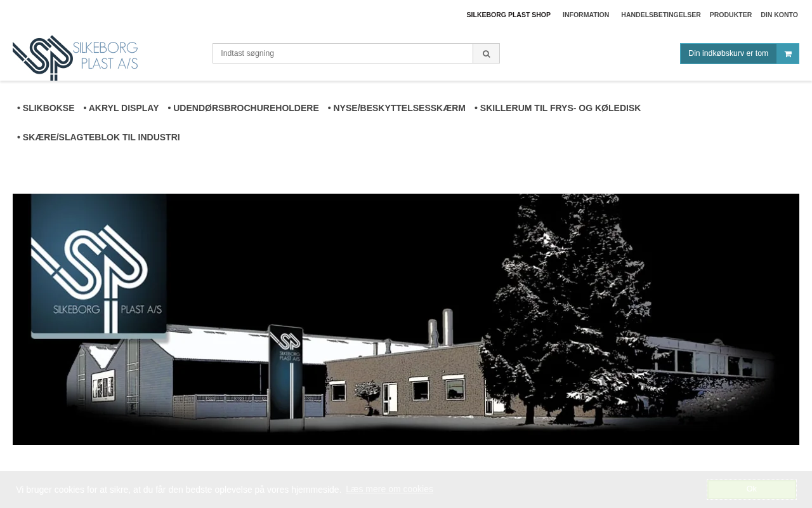Go to the AKRYL DISPLAY category
Viewport: 812px width, 508px height.
[x=121, y=108]
